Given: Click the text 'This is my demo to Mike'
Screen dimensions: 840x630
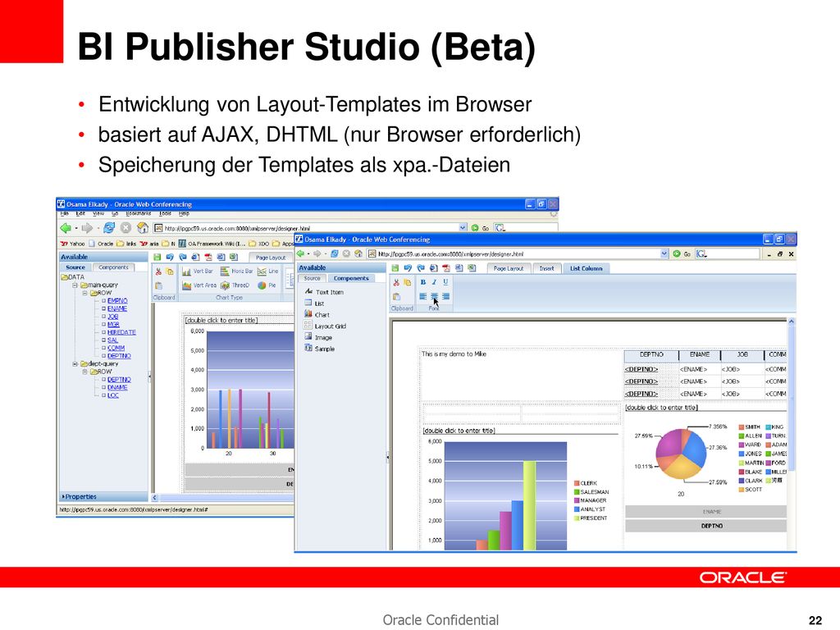Looking at the screenshot, I should (x=454, y=354).
